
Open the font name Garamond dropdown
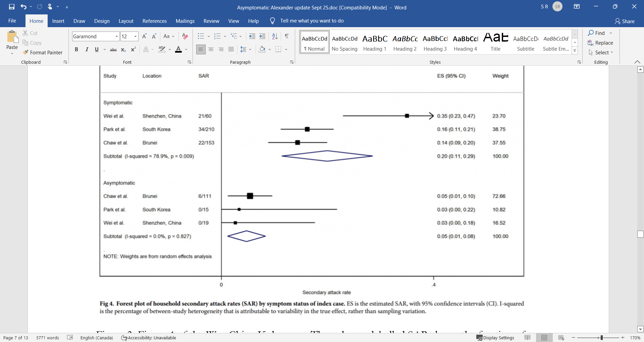pos(117,36)
